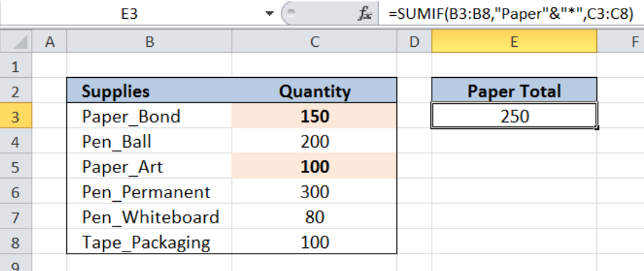Click the fill handle of cell E3
This screenshot has width=644, height=271.
(x=596, y=128)
